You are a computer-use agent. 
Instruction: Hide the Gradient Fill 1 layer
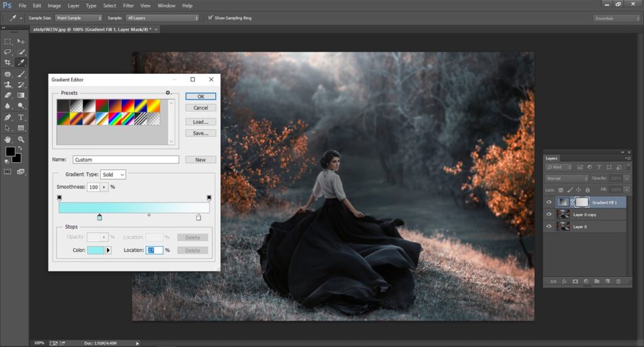coord(549,202)
